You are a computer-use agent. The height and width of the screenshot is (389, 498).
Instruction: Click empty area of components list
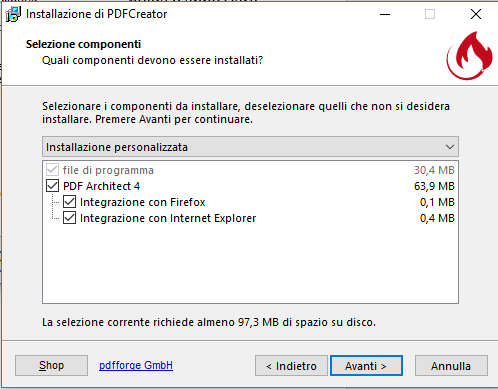[250, 263]
